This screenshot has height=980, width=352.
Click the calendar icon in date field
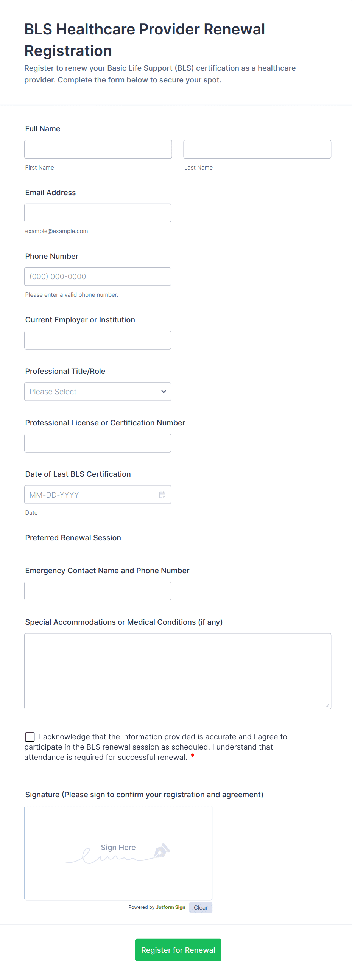(x=162, y=495)
